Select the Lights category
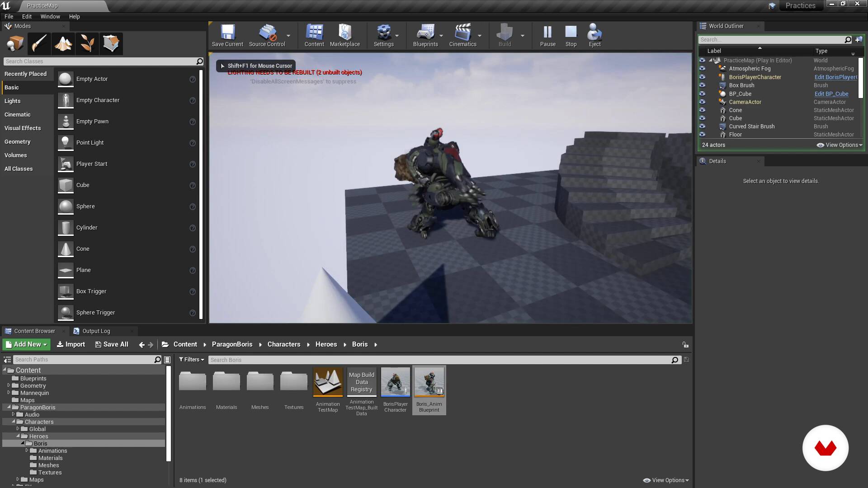The height and width of the screenshot is (488, 868). tap(13, 101)
